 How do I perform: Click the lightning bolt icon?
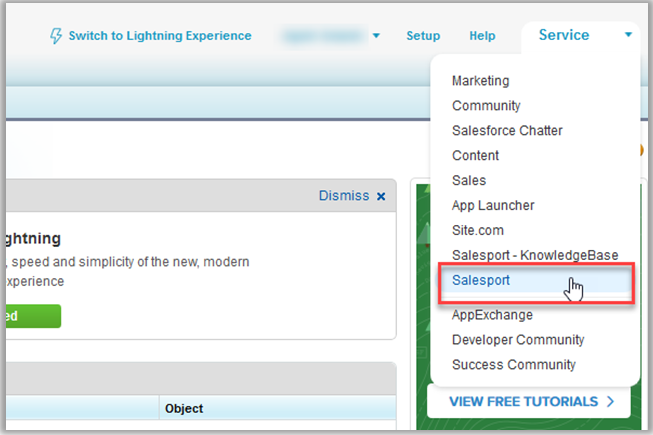56,36
